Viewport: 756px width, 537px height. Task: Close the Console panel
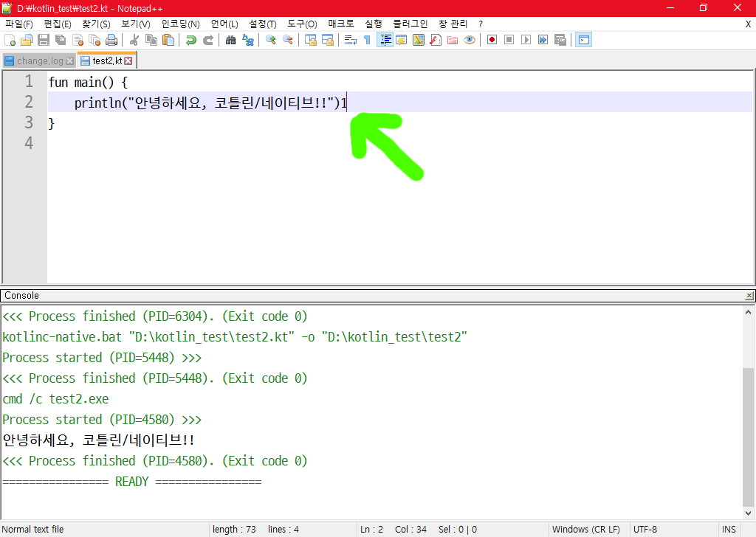(749, 296)
